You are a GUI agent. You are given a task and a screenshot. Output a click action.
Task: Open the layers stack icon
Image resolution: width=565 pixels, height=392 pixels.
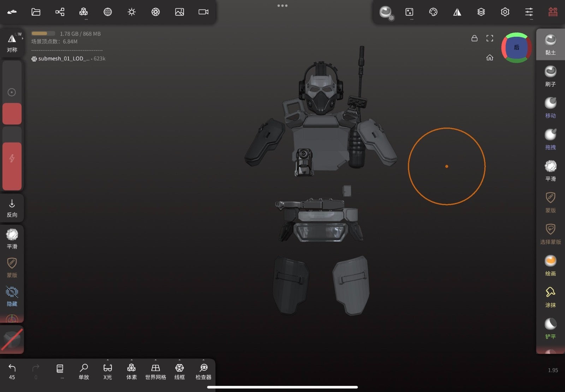[x=481, y=12]
